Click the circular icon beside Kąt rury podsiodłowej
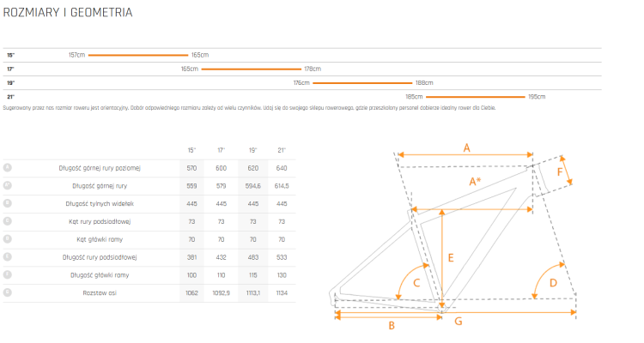Image resolution: width=644 pixels, height=343 pixels. [x=8, y=221]
